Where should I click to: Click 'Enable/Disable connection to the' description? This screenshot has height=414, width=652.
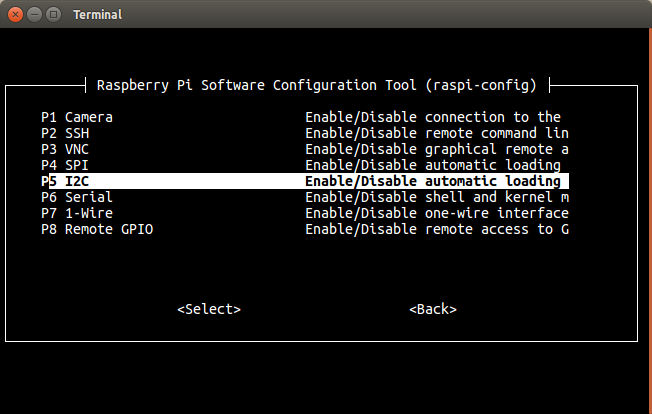pos(433,117)
